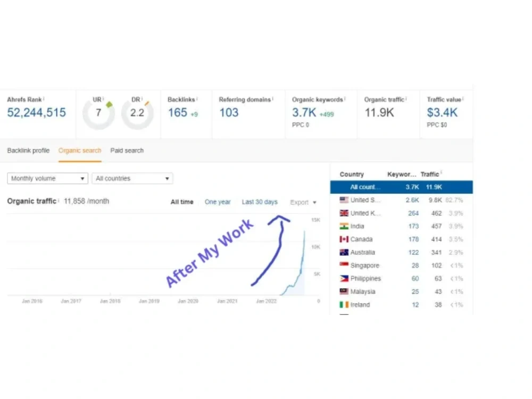
Task: Click the Organic traffic chart info icon
Action: (59, 201)
